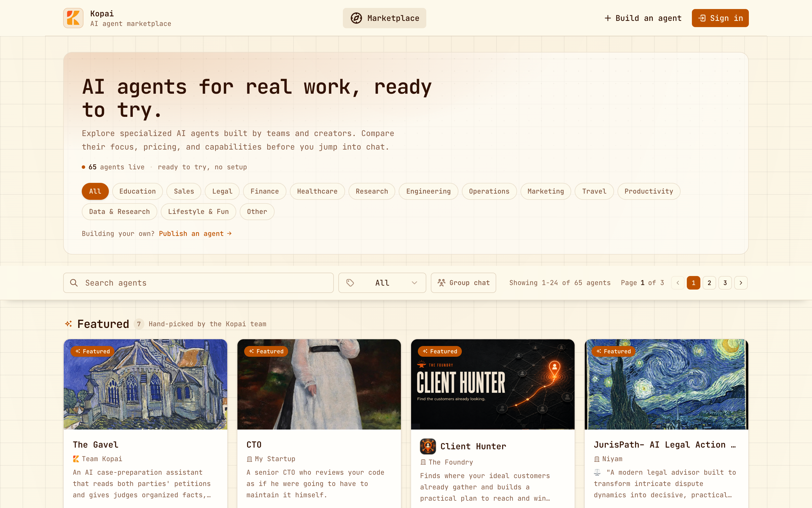Screen dimensions: 812x508
Task: Click 'Showing 1-24 of 65 agents' text
Action: click(560, 283)
